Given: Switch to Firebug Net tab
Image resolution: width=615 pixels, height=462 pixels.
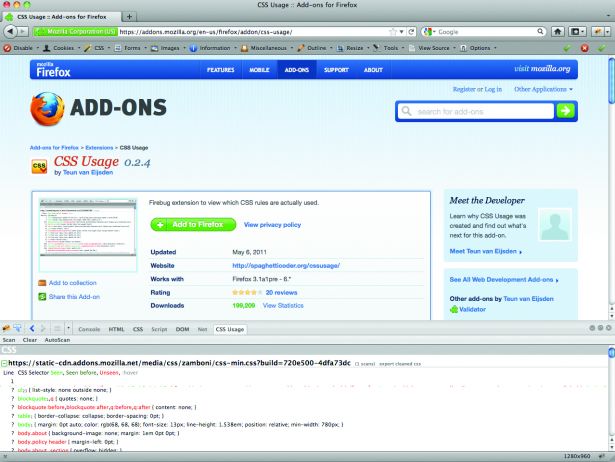Looking at the screenshot, I should pyautogui.click(x=202, y=329).
